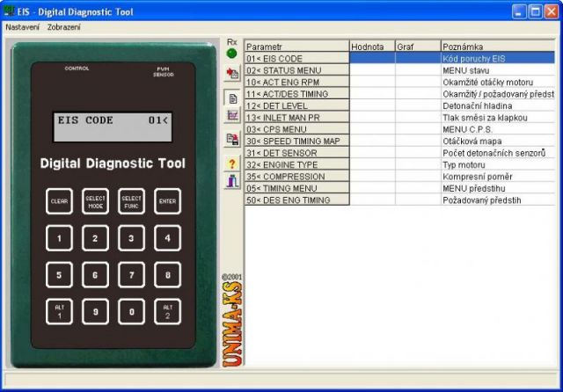Select the text list view document icon

232,98
